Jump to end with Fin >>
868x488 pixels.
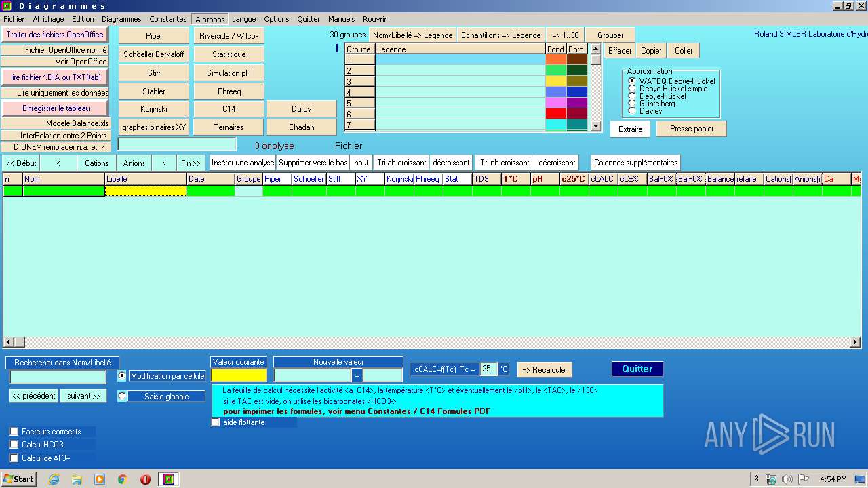tap(191, 163)
